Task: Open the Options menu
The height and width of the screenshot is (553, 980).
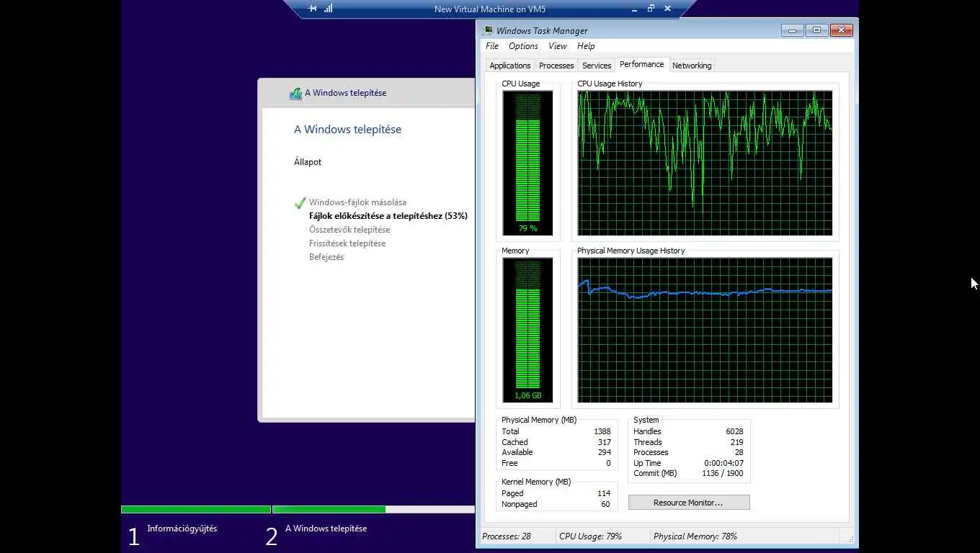Action: (524, 46)
